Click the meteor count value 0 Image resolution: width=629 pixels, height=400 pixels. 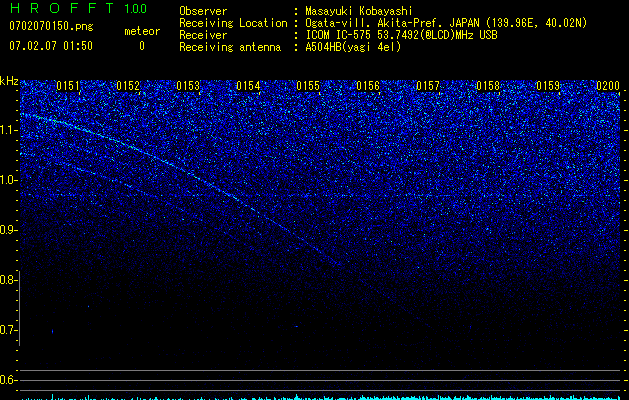pos(142,46)
